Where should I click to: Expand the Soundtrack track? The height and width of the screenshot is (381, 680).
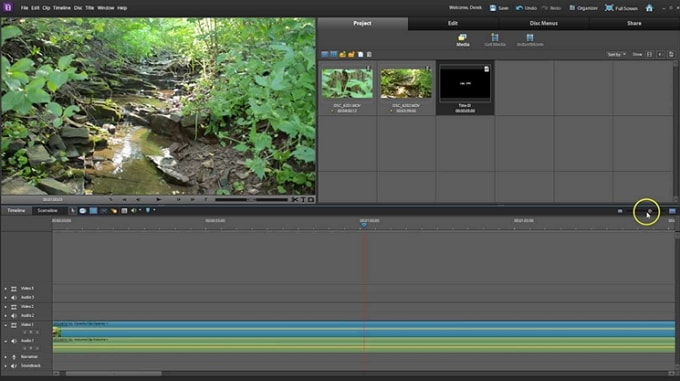pyautogui.click(x=6, y=366)
